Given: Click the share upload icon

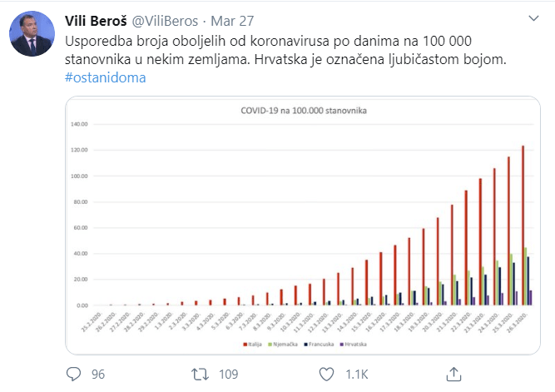Looking at the screenshot, I should coord(453,374).
